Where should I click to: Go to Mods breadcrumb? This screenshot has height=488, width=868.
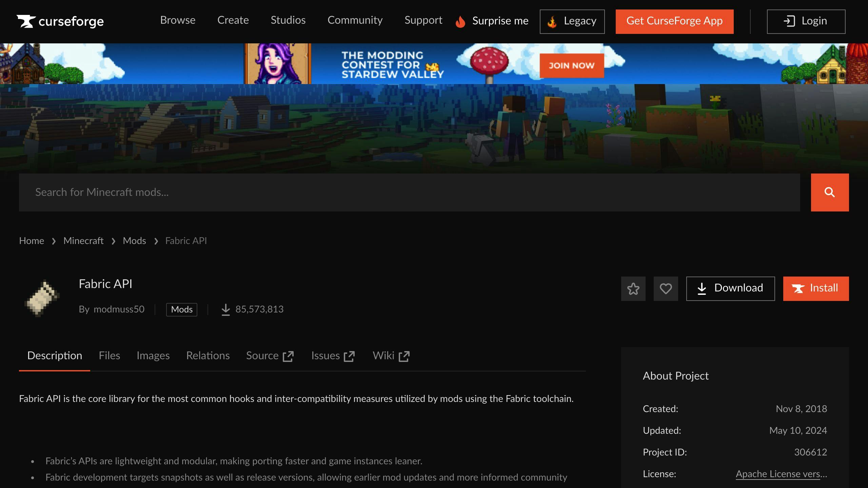(x=134, y=241)
